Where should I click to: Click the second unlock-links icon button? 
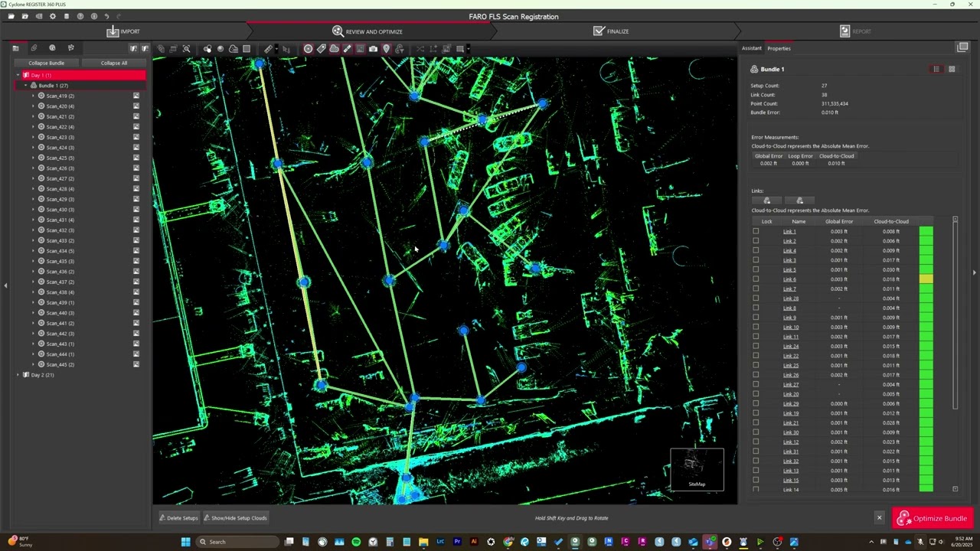799,201
